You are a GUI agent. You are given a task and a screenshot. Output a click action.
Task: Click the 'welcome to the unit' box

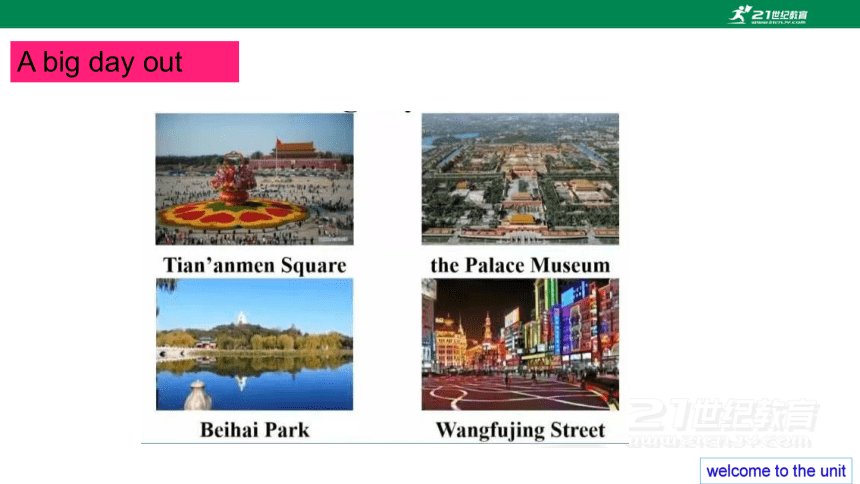pos(776,471)
